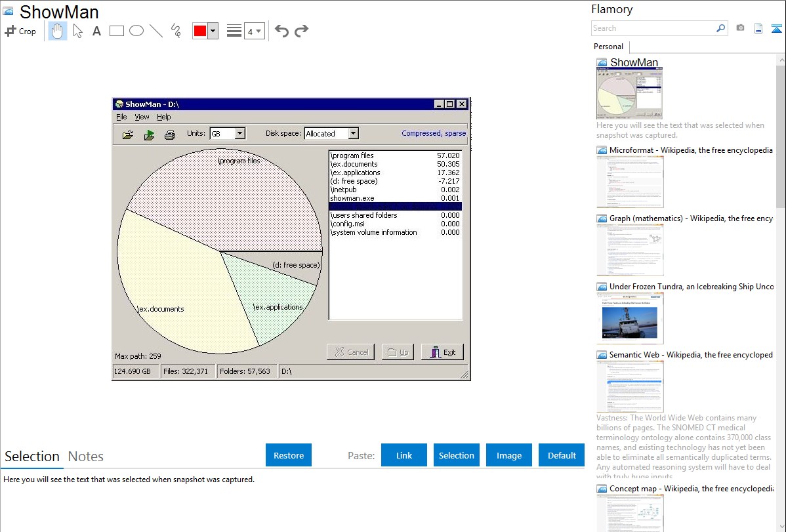Undo the last annotation

pos(281,31)
